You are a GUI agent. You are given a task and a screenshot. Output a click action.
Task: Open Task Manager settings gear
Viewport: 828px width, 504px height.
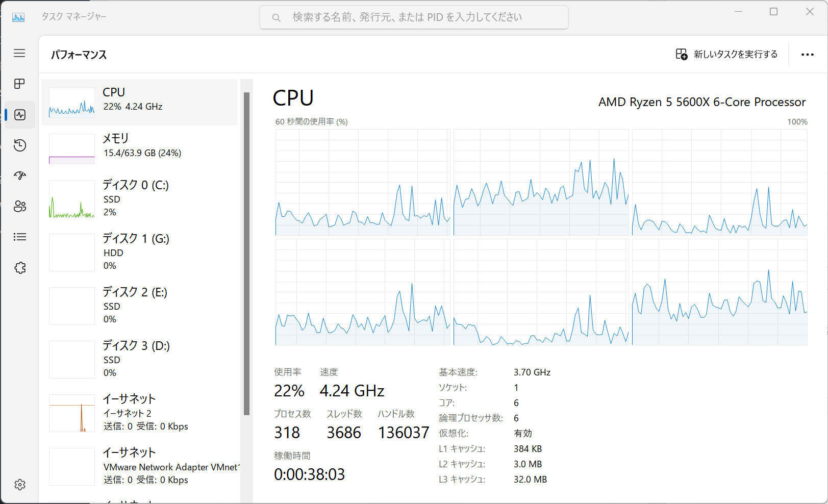coord(20,485)
